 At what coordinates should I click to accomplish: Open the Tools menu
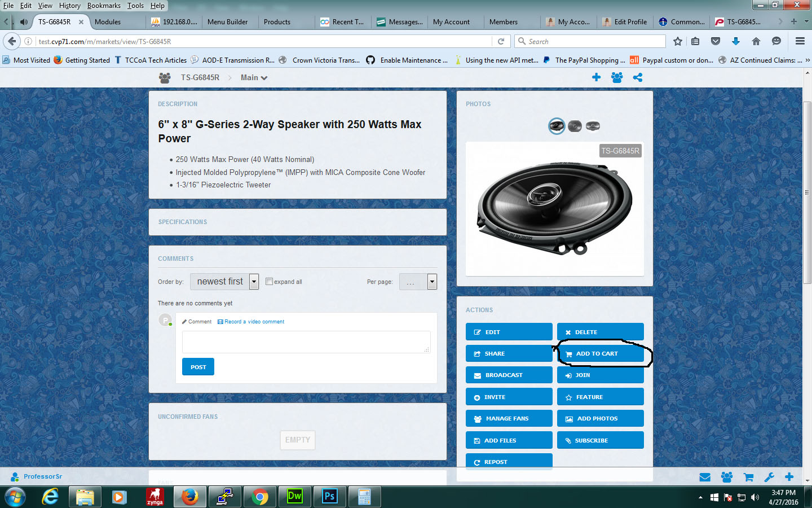[135, 6]
